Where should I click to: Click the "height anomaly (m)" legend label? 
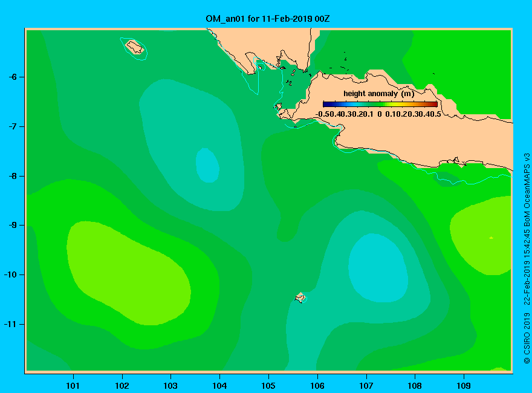pos(378,93)
